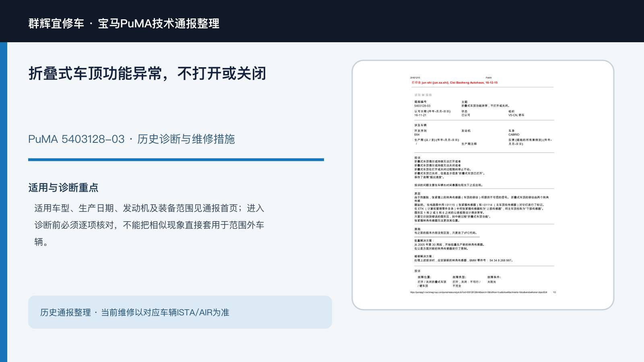
Task: Select the 适用与诊断重点 section heading
Action: click(x=63, y=187)
